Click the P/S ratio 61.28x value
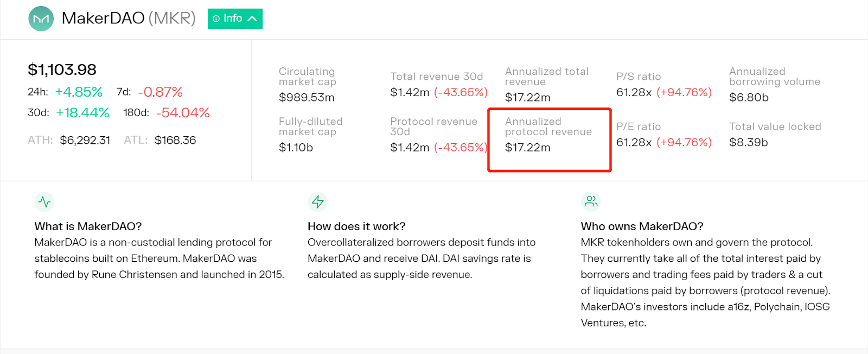Viewport: 868px width, 354px height. tap(634, 92)
